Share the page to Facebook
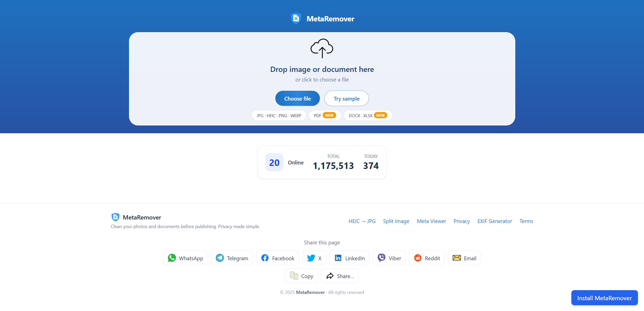The width and height of the screenshot is (644, 311). [277, 258]
